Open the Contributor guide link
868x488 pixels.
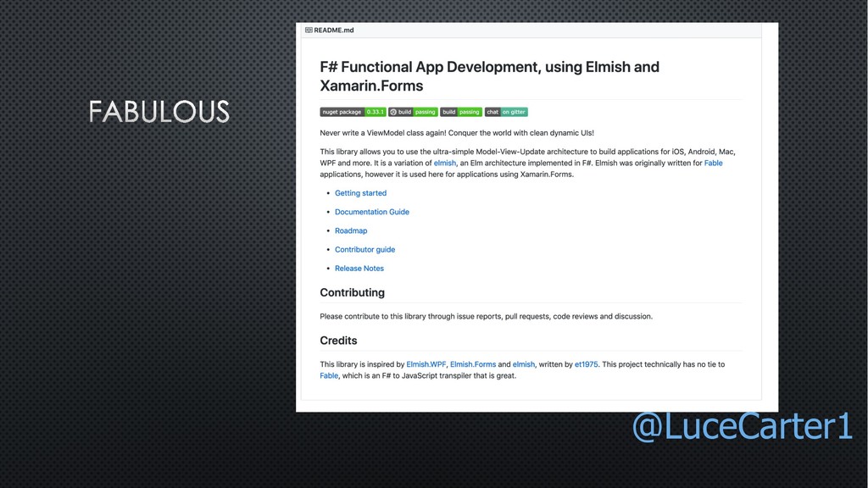pyautogui.click(x=364, y=250)
